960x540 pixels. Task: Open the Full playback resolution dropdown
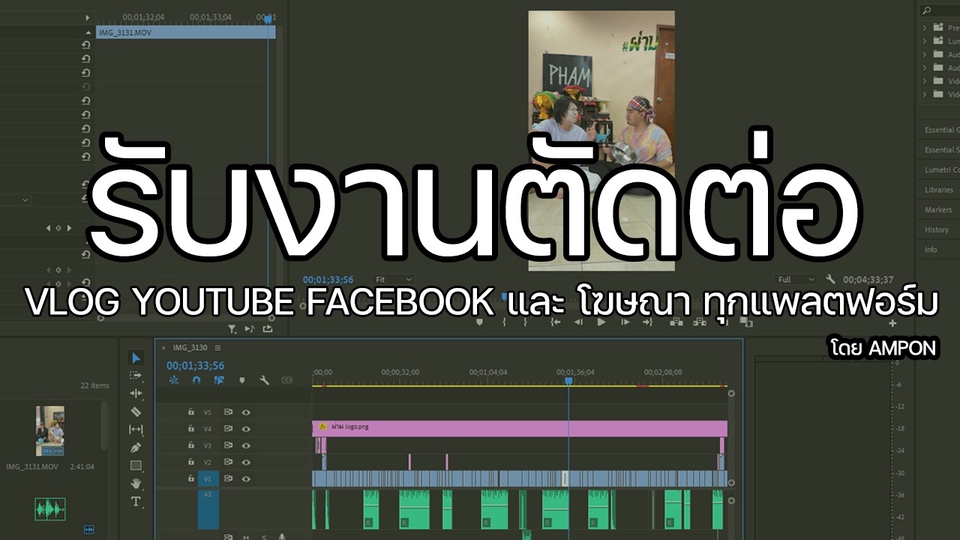tap(795, 279)
